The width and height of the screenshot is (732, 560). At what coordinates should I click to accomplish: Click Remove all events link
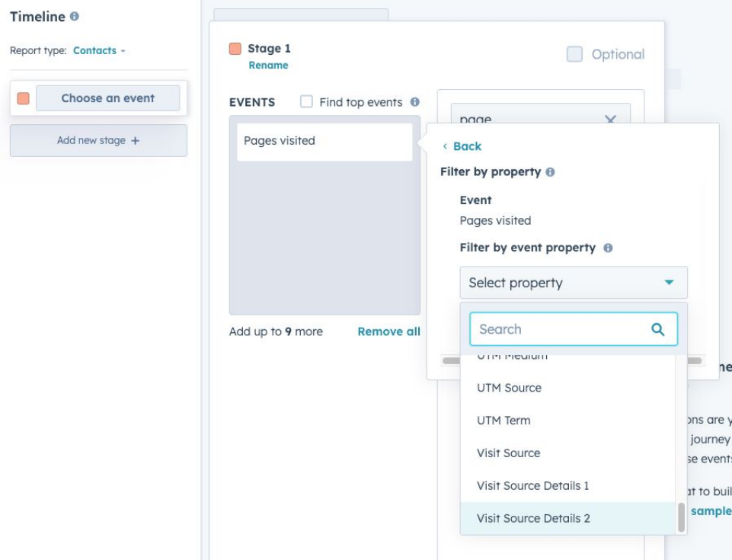click(388, 331)
